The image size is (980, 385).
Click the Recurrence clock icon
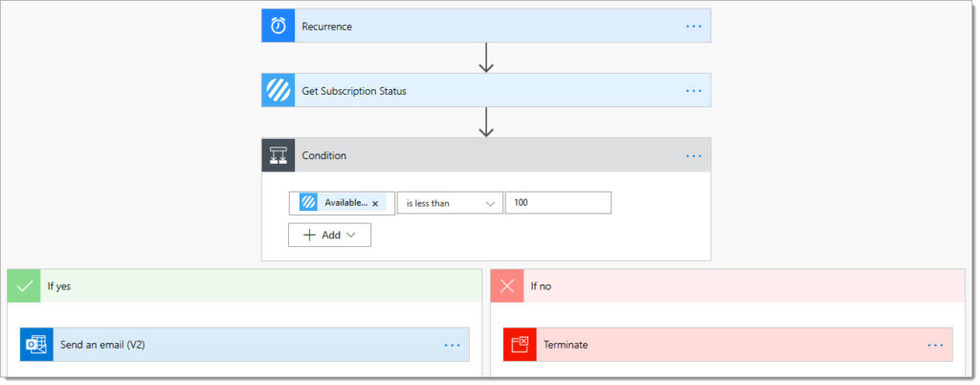click(x=278, y=26)
